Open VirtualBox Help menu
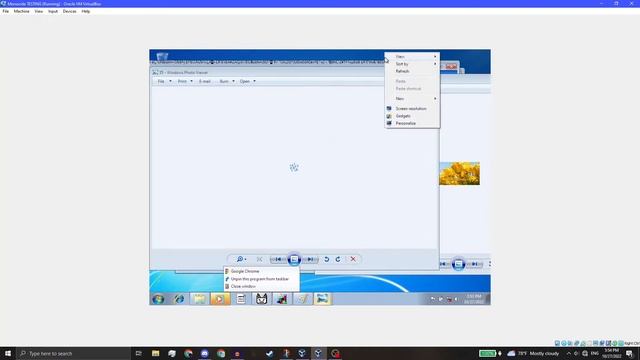This screenshot has width=640, height=360. pyautogui.click(x=85, y=11)
